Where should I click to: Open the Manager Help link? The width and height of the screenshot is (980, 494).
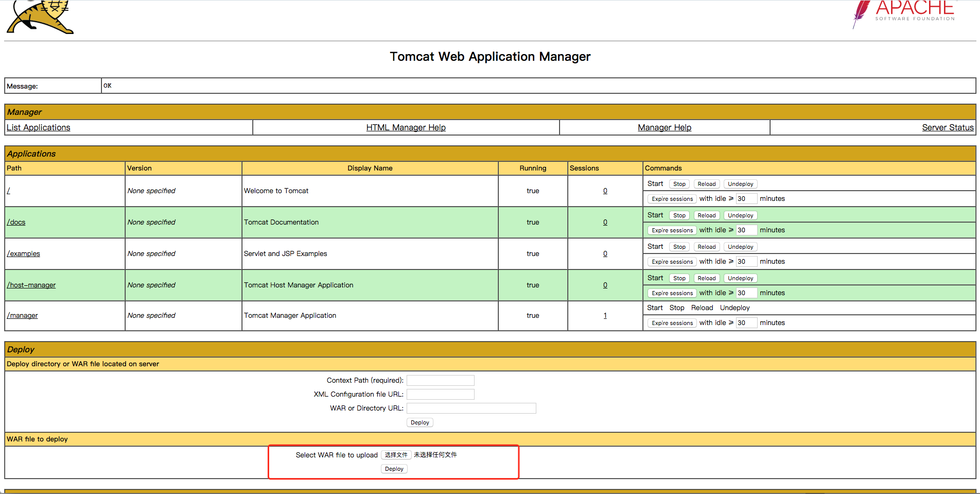pos(664,127)
